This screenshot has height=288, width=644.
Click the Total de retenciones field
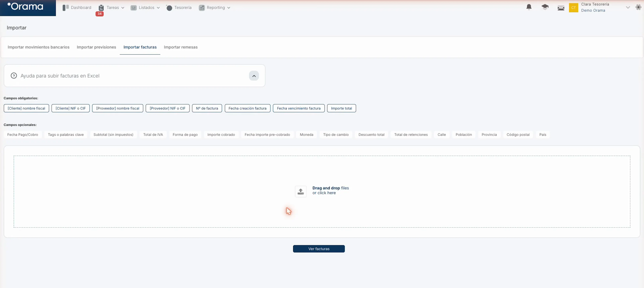click(x=411, y=135)
